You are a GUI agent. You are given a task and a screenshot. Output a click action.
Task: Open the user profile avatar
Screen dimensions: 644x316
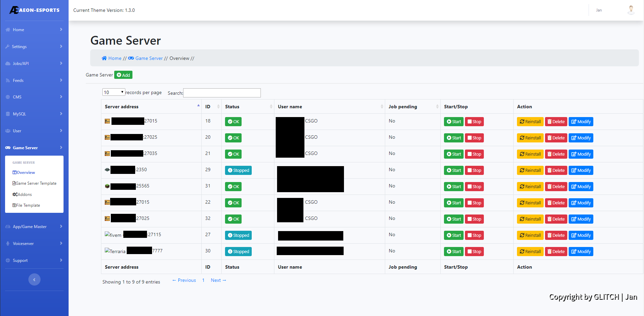[x=630, y=10]
